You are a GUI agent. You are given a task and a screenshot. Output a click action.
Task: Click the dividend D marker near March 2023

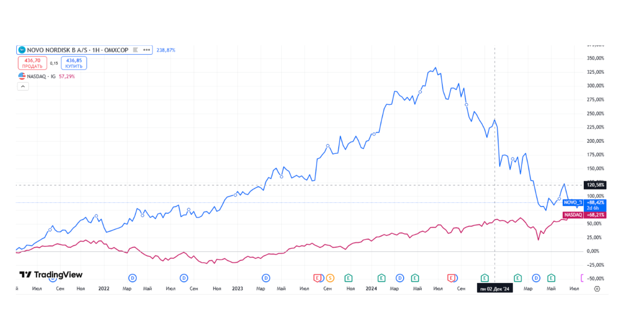pyautogui.click(x=266, y=278)
